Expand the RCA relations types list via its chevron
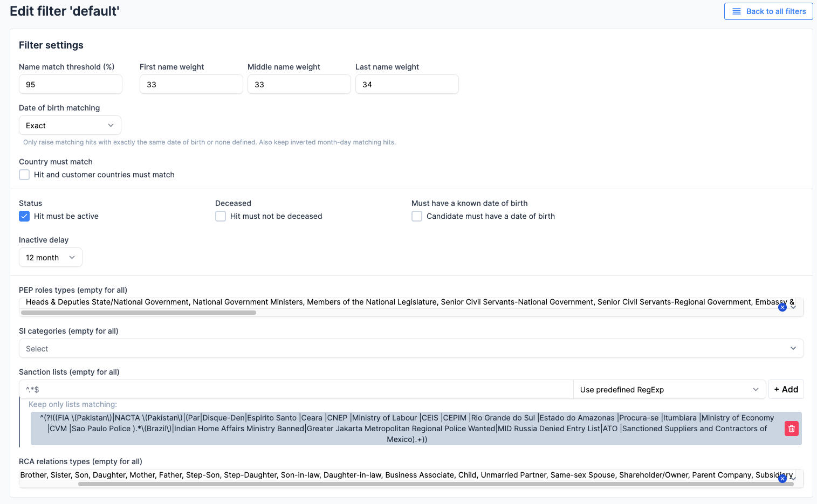The height and width of the screenshot is (504, 817). tap(793, 477)
